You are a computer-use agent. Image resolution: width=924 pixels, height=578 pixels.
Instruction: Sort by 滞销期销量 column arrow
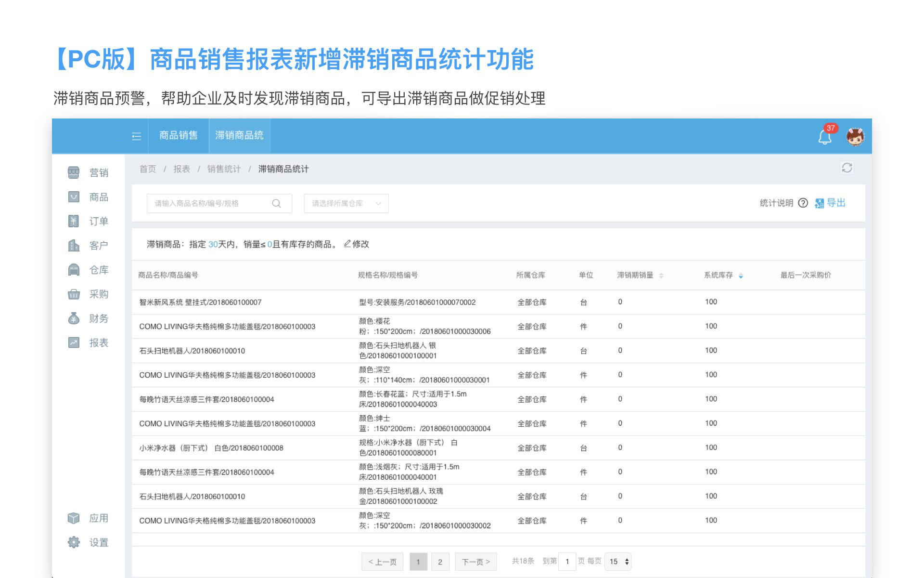[x=661, y=276]
